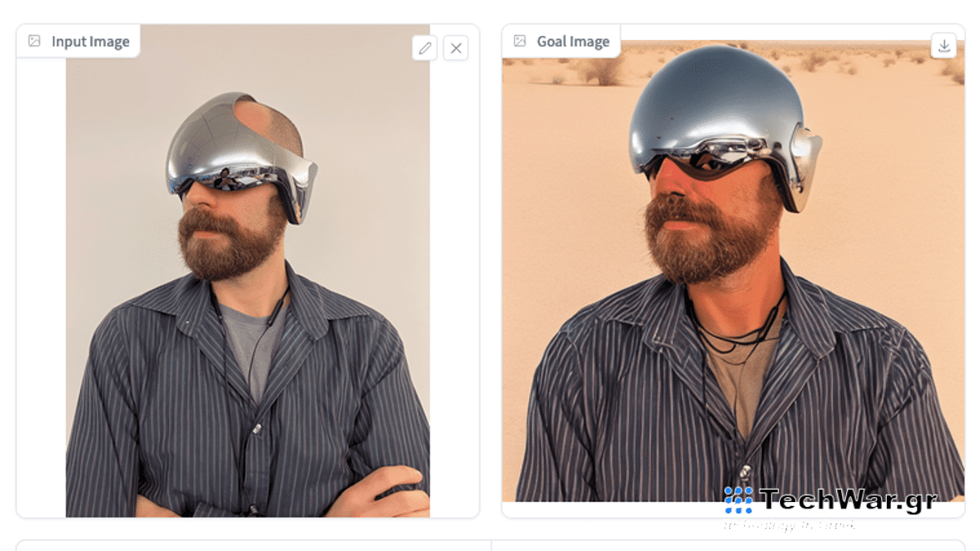Click the picture icon beside Goal Image label
Screen dimensions: 980x551
(519, 41)
